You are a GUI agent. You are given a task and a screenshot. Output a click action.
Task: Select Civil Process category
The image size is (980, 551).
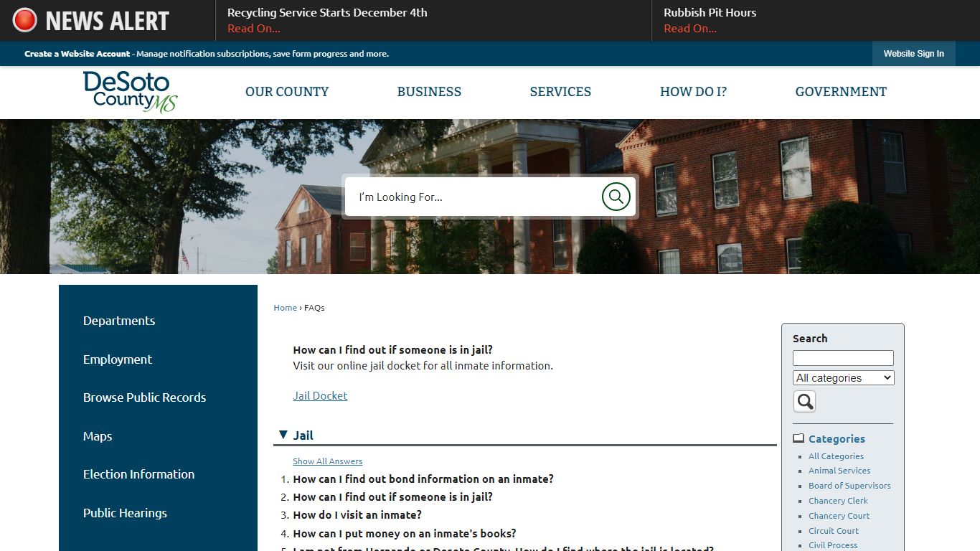[x=833, y=545]
